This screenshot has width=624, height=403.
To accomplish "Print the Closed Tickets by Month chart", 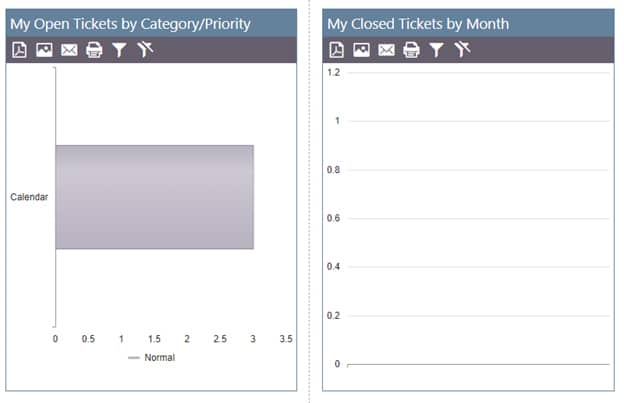I will point(411,50).
